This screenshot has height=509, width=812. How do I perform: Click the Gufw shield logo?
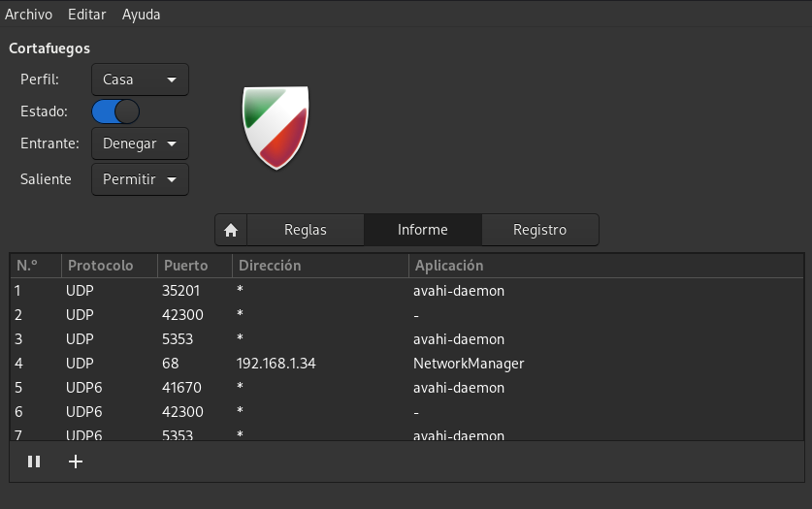point(276,128)
